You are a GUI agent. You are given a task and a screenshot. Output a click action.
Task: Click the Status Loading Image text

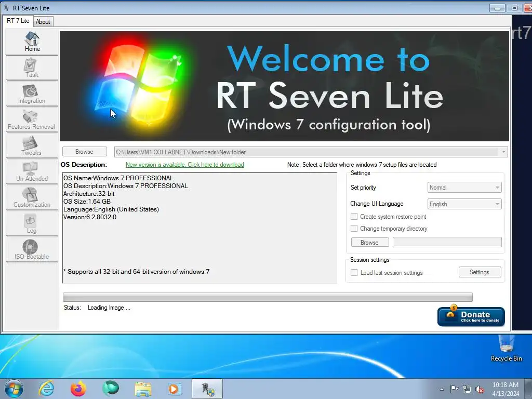tap(97, 308)
